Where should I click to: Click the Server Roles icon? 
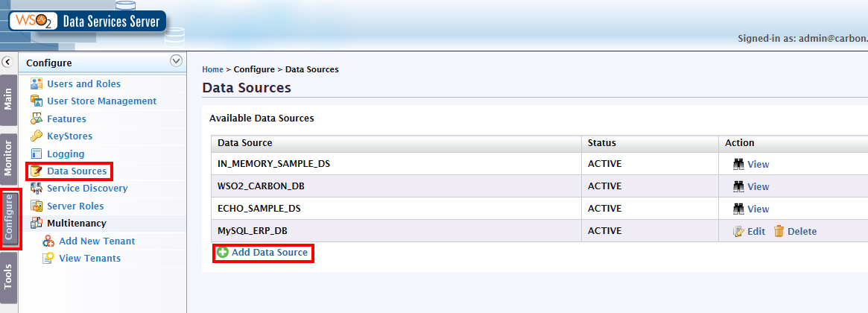tap(37, 206)
